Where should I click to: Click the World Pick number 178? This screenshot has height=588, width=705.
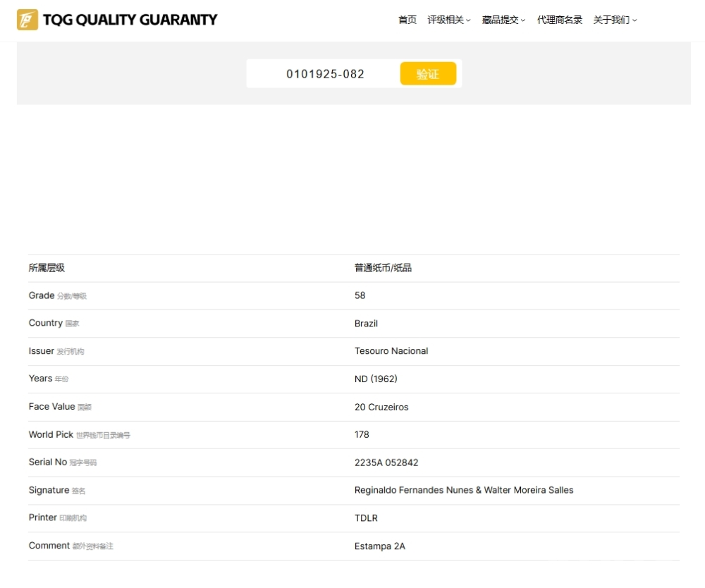(x=362, y=435)
